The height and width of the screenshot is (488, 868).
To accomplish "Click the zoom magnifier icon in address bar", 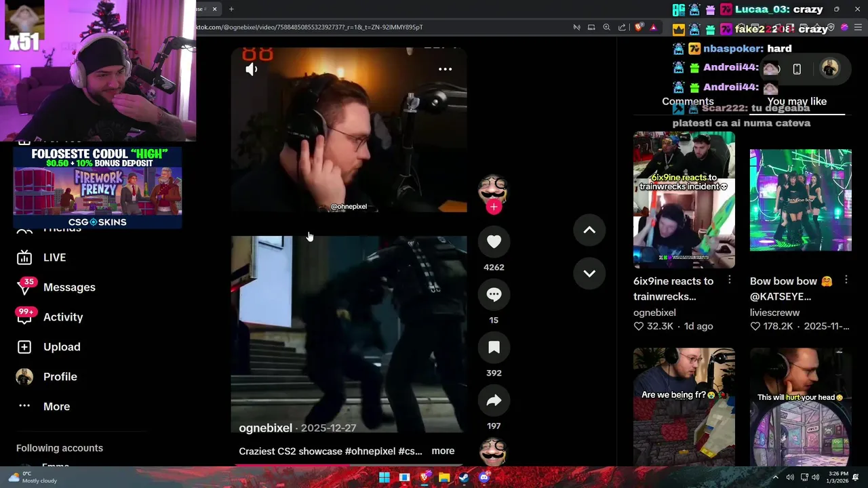I will (x=607, y=27).
